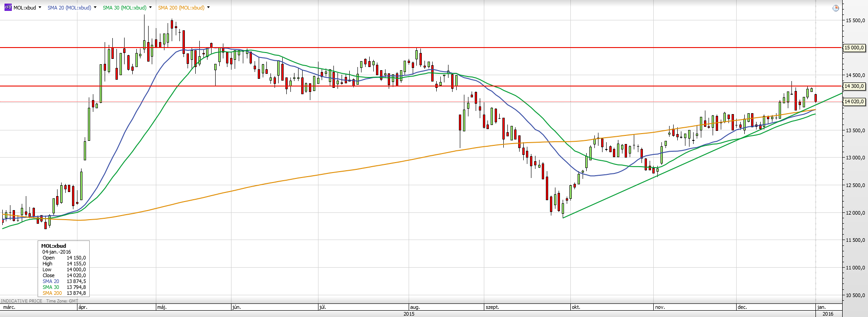Click the 13 500,0 price axis label

tap(855, 130)
